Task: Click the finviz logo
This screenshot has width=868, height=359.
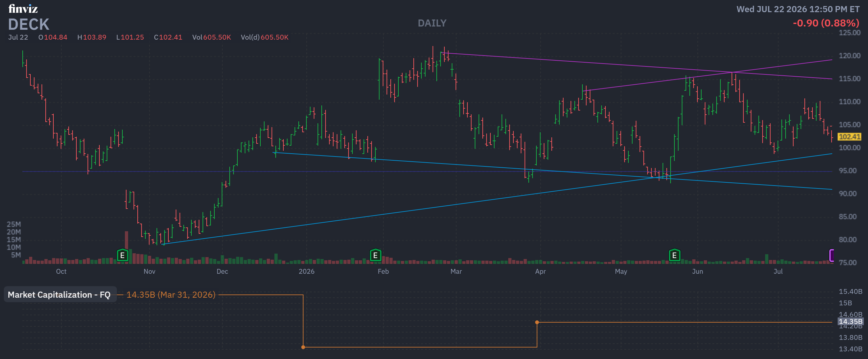Action: (23, 8)
